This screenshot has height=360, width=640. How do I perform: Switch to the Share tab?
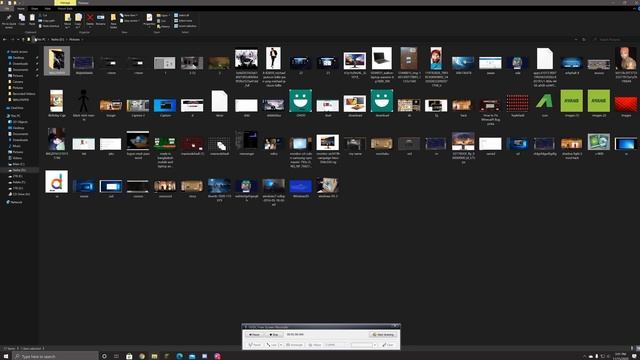tap(34, 9)
